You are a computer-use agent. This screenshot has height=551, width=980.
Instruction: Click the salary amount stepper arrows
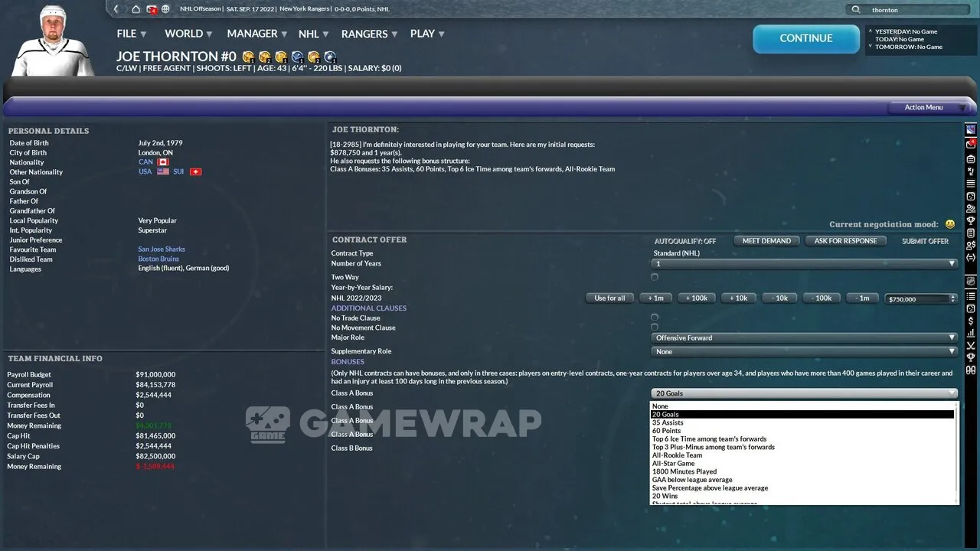click(x=953, y=298)
